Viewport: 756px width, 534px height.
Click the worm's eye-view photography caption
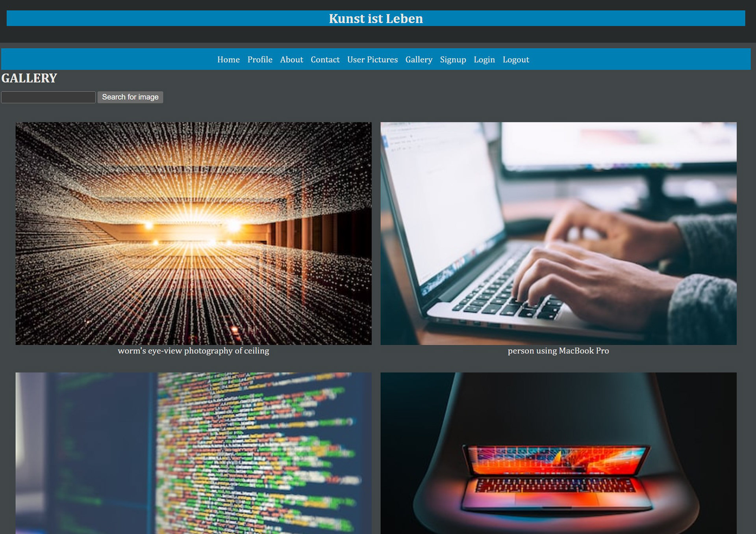pos(193,351)
